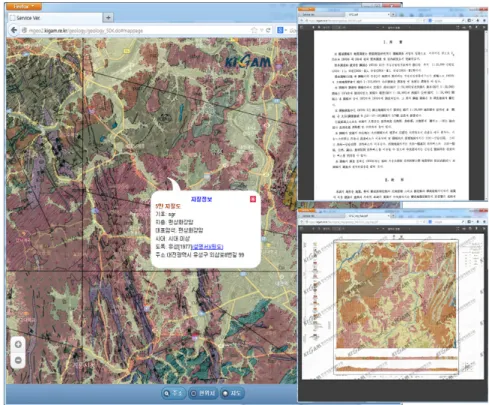This screenshot has width=489, height=405.
Task: Click the 5만 지질도 heading text
Action: [168, 207]
